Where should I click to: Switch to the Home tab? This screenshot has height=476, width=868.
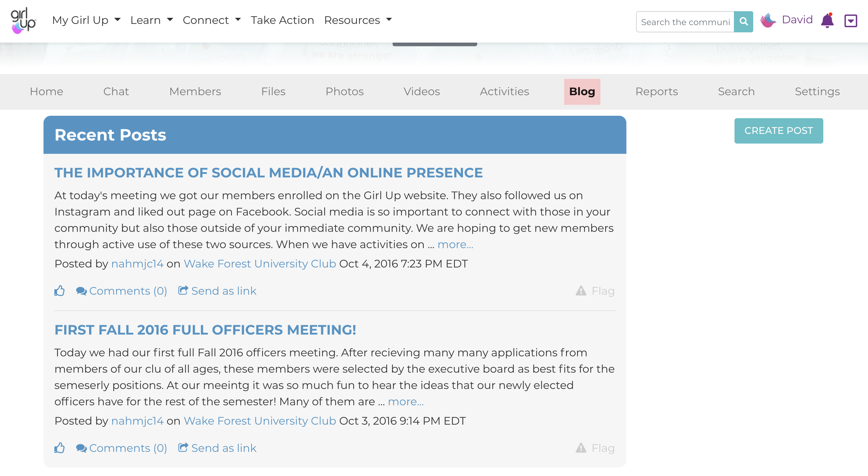click(x=47, y=92)
